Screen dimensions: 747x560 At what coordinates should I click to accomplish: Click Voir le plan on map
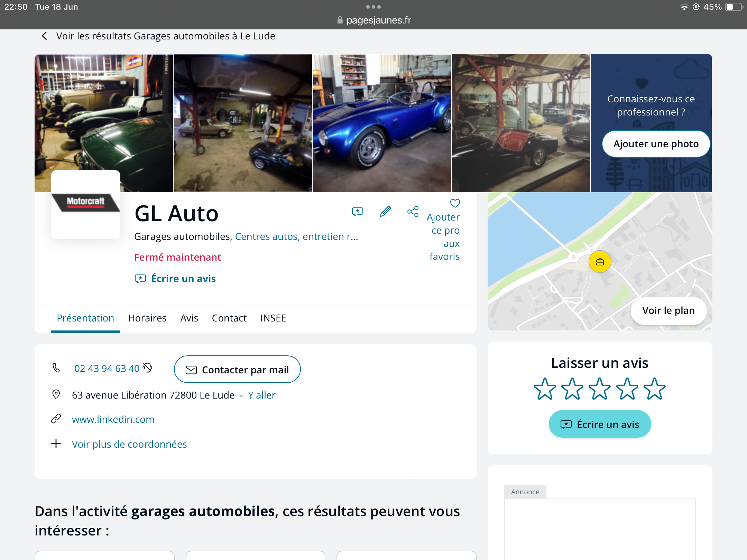pos(668,310)
